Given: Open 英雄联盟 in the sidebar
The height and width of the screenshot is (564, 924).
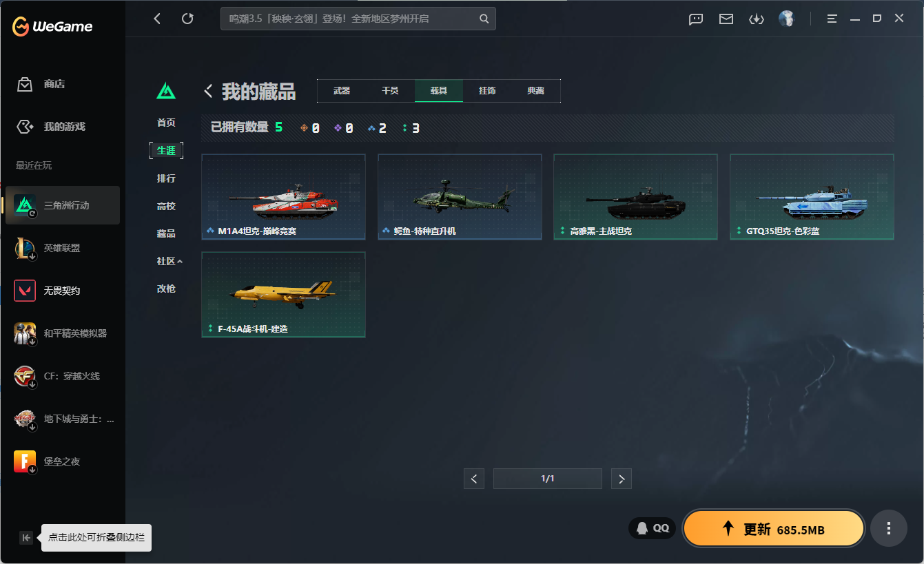Looking at the screenshot, I should [63, 248].
